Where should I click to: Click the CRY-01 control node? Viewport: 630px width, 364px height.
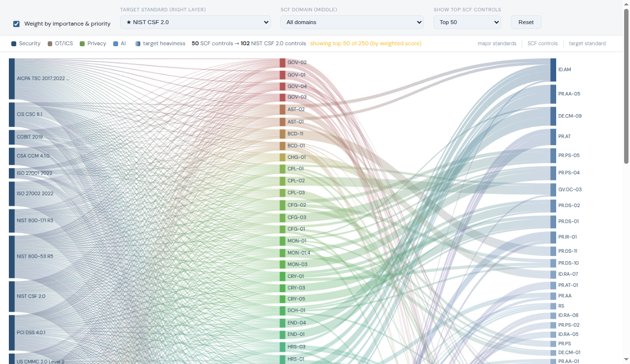(283, 276)
